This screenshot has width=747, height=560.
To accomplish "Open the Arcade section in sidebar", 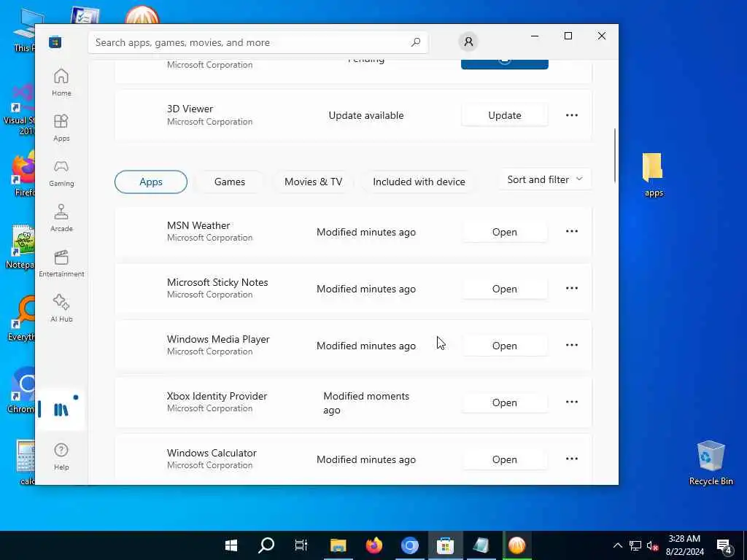I will click(61, 218).
